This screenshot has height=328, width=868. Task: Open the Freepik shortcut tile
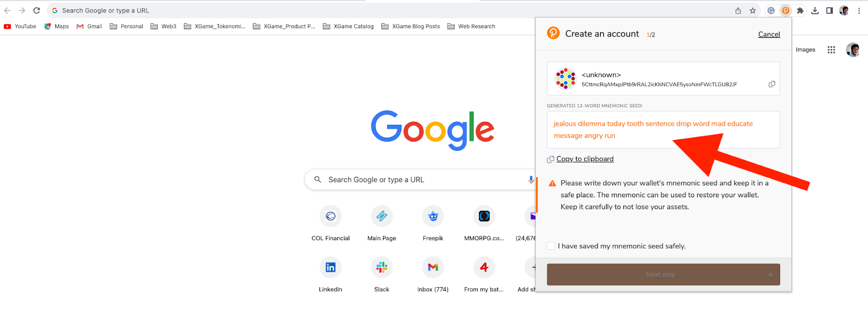click(433, 217)
